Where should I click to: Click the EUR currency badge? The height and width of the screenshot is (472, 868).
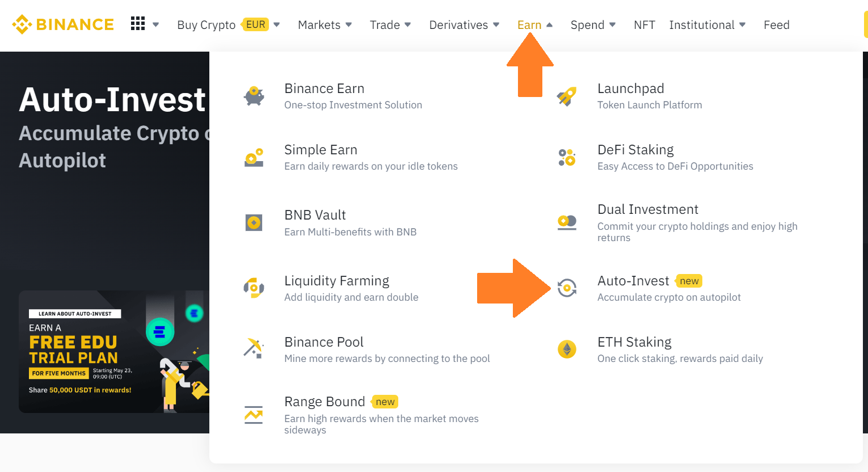click(256, 24)
